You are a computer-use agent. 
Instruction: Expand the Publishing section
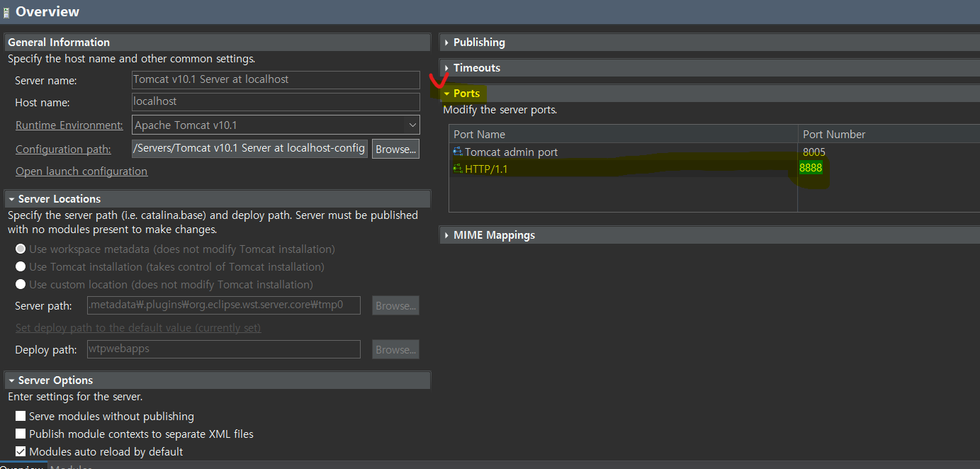pyautogui.click(x=446, y=43)
